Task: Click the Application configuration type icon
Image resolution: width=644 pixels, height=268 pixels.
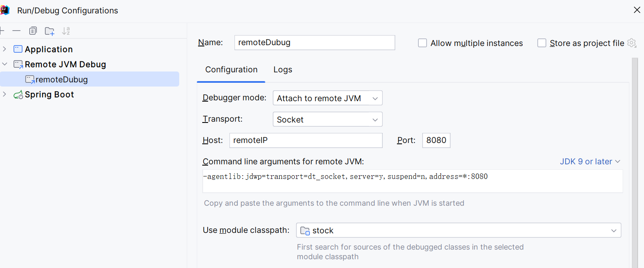Action: coord(18,49)
